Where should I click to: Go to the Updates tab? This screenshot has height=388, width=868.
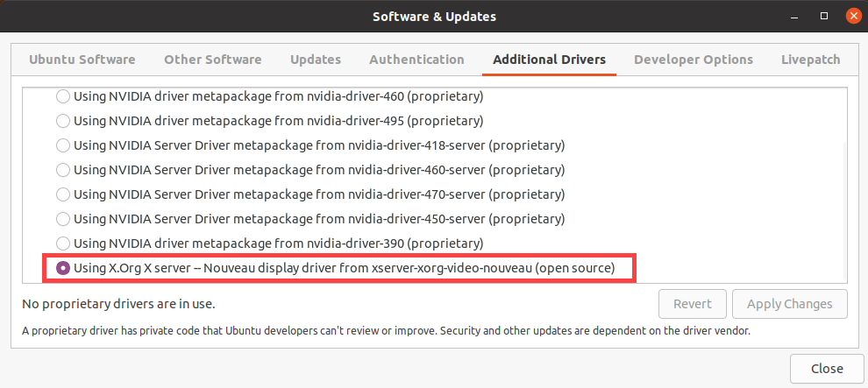pos(316,60)
